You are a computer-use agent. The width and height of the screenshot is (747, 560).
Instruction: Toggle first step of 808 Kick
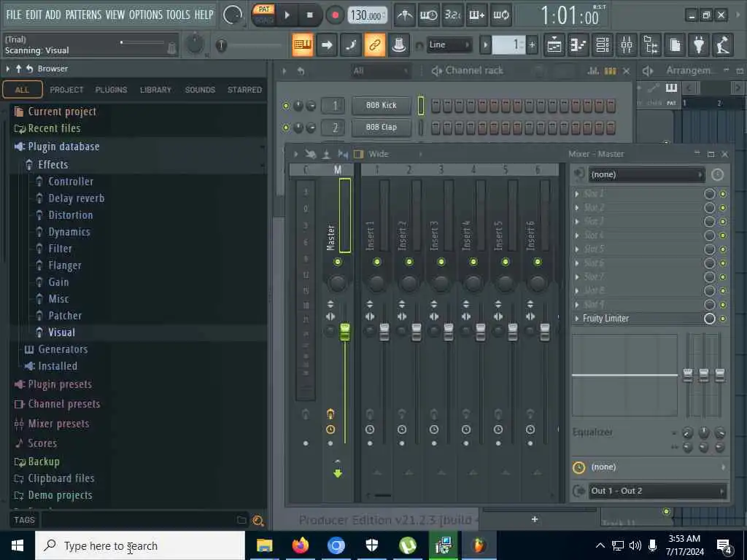436,106
